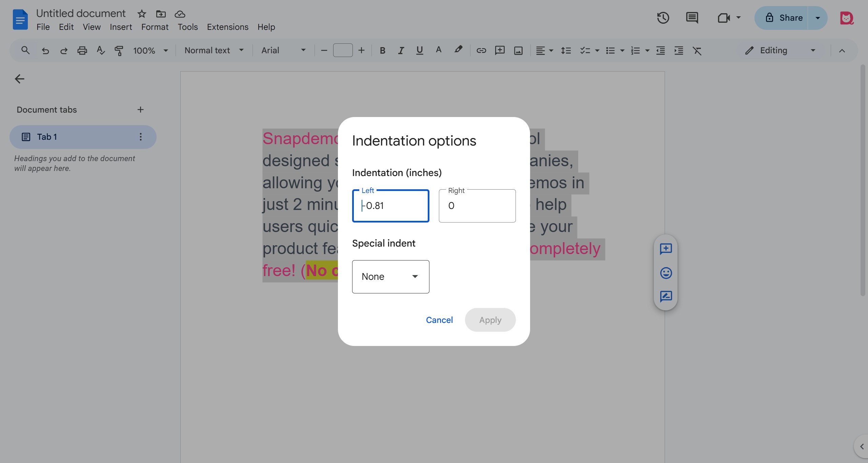
Task: Open the user account avatar
Action: click(846, 18)
